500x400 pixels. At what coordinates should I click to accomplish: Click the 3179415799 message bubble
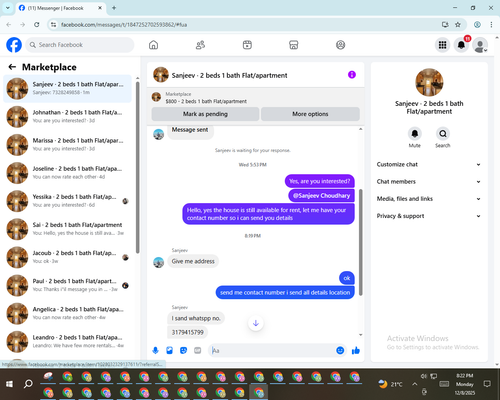point(187,332)
